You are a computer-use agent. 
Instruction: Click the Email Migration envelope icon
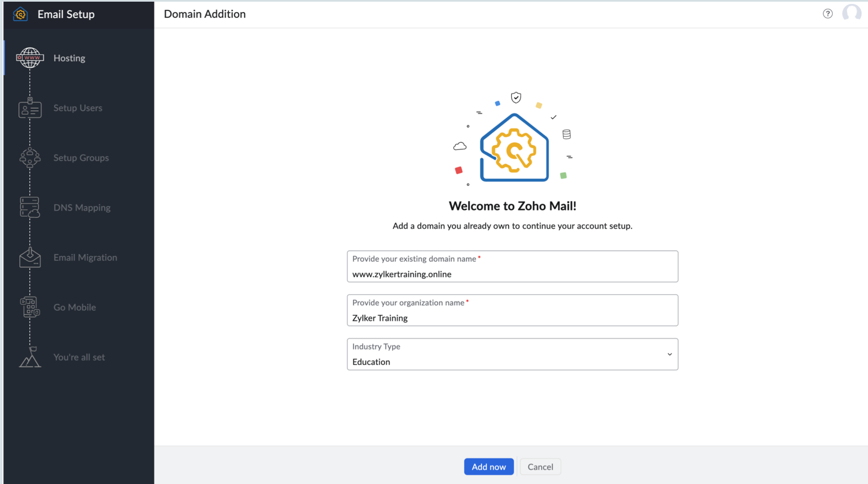(30, 257)
